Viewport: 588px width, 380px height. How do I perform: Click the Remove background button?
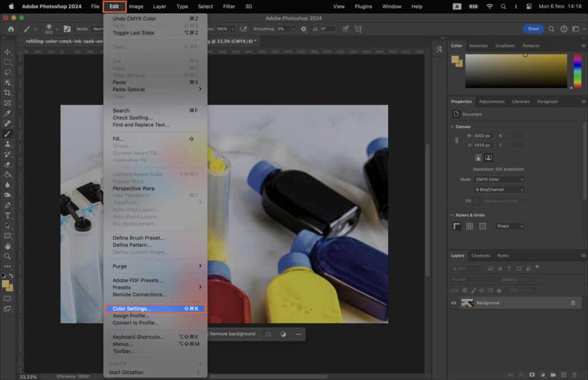click(x=232, y=334)
